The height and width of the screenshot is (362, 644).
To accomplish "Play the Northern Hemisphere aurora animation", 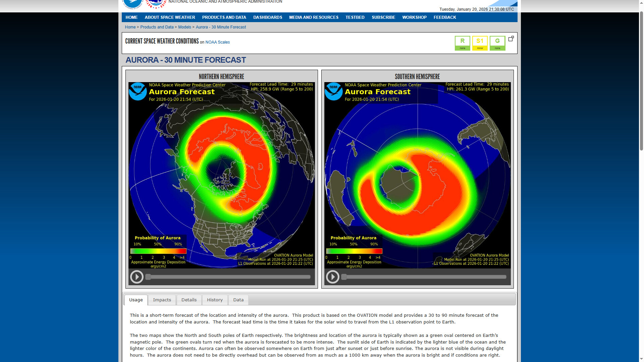I will 137,277.
